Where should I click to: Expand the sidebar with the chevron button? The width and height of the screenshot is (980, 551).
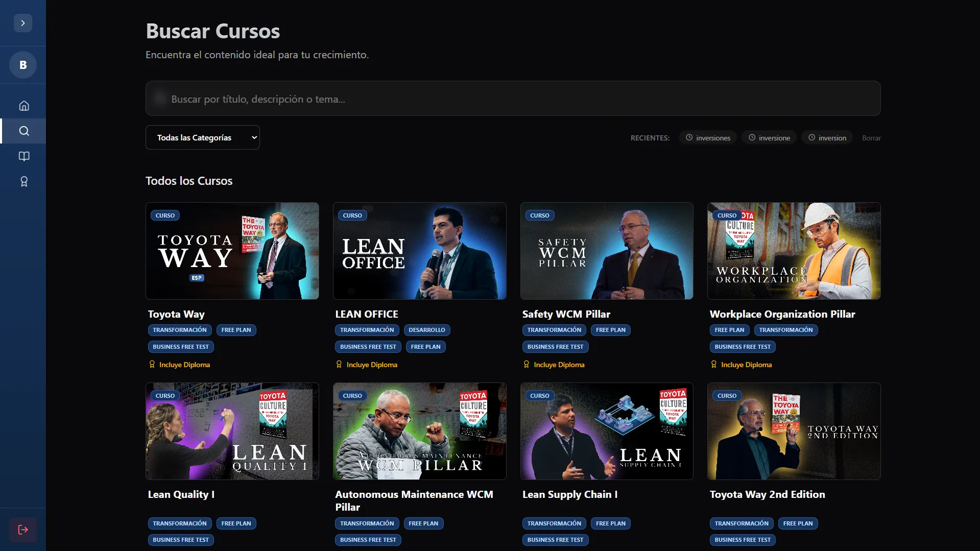23,23
